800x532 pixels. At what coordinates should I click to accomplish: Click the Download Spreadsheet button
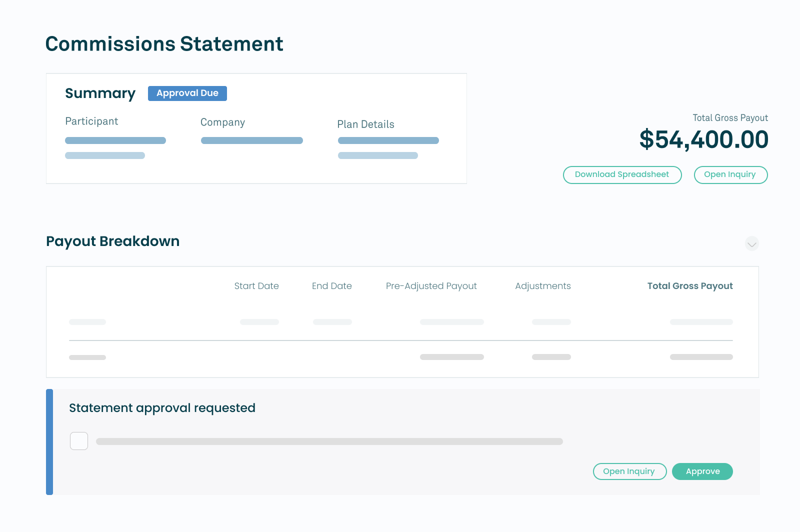622,174
